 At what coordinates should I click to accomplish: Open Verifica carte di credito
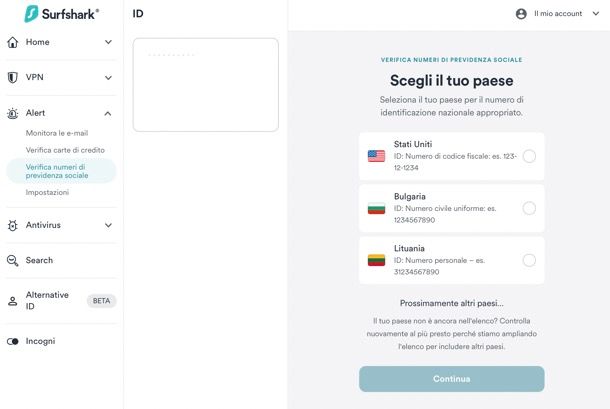tap(65, 150)
